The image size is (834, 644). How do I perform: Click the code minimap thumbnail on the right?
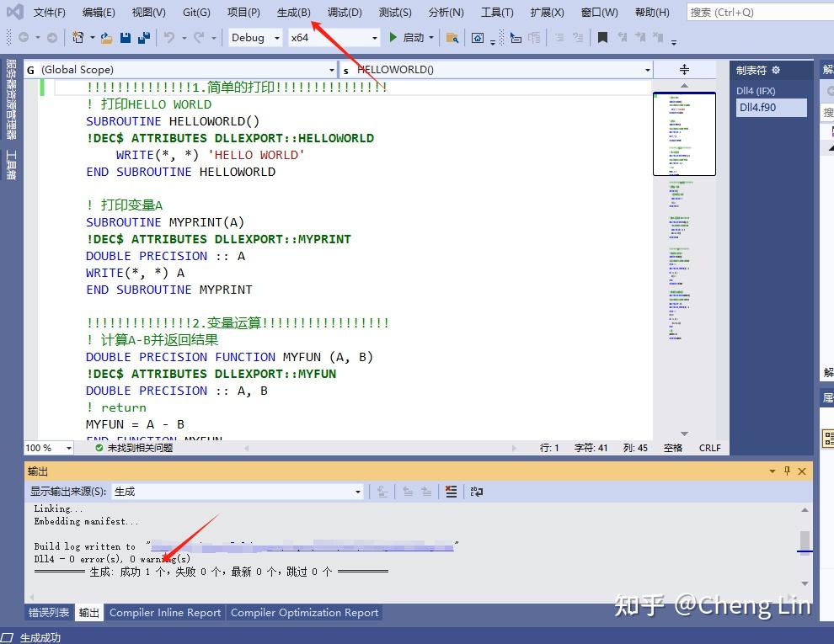pyautogui.click(x=684, y=135)
